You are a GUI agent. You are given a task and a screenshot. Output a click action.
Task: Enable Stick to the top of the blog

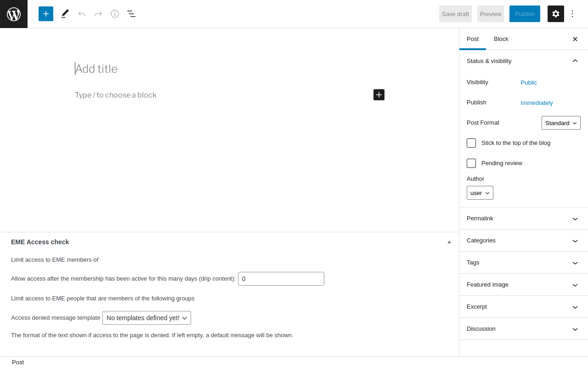(471, 143)
